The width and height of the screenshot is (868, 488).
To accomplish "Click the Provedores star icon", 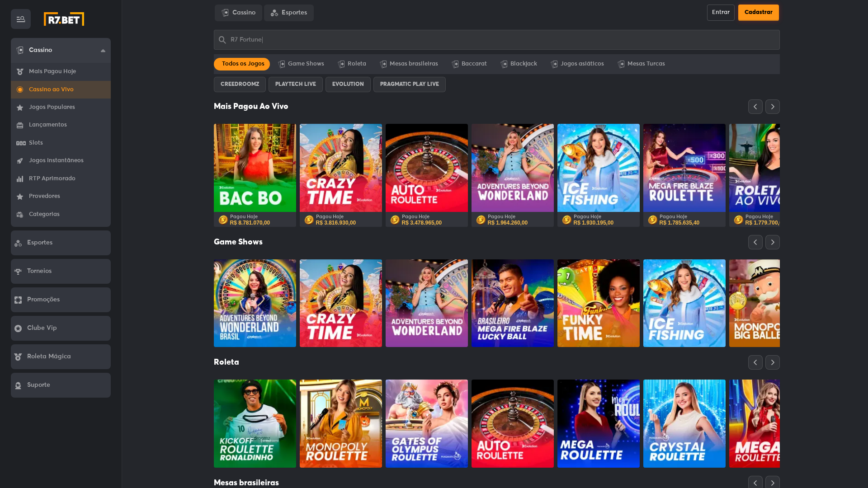I will coord(20,197).
